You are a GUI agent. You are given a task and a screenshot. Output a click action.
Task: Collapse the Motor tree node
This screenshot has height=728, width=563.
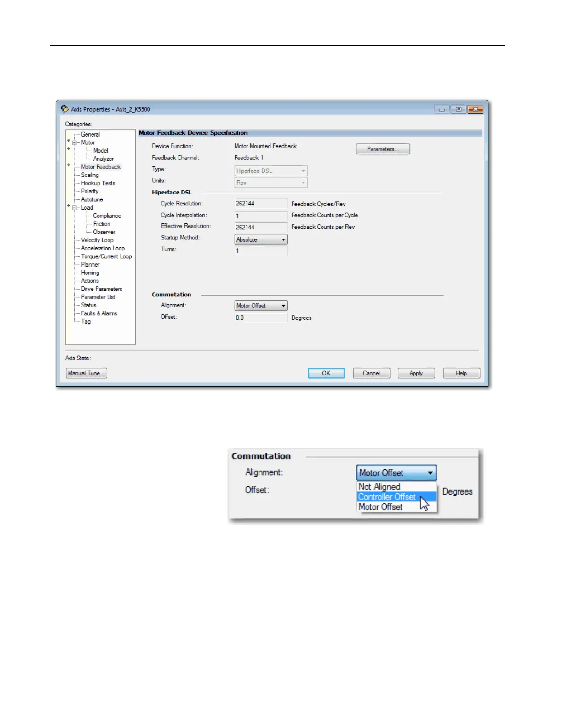74,143
